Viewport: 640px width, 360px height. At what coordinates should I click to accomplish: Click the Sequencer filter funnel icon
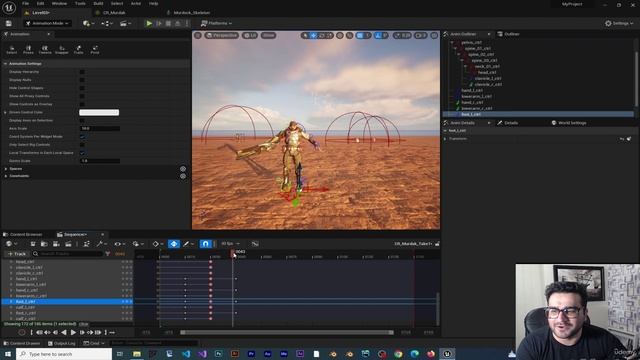point(108,254)
